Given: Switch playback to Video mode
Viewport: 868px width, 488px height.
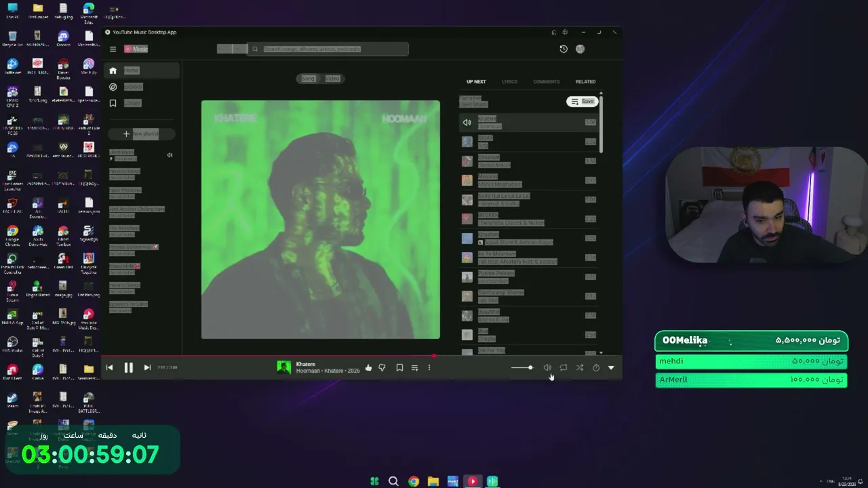Looking at the screenshot, I should point(332,79).
